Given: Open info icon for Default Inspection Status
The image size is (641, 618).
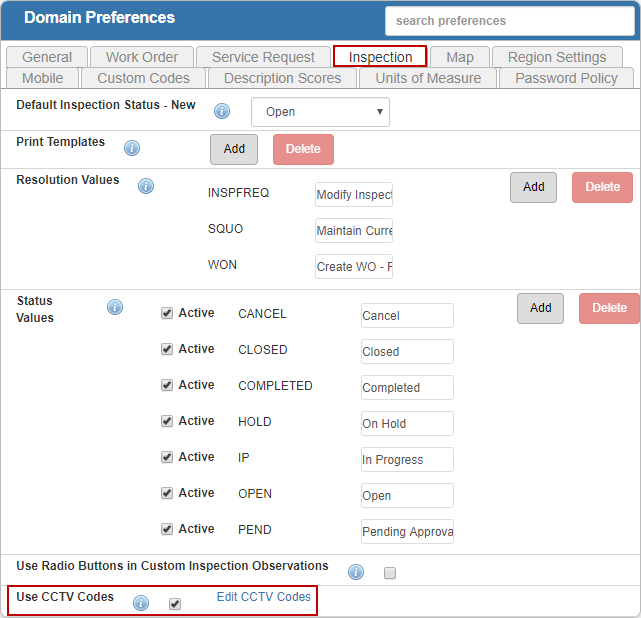Looking at the screenshot, I should click(222, 111).
